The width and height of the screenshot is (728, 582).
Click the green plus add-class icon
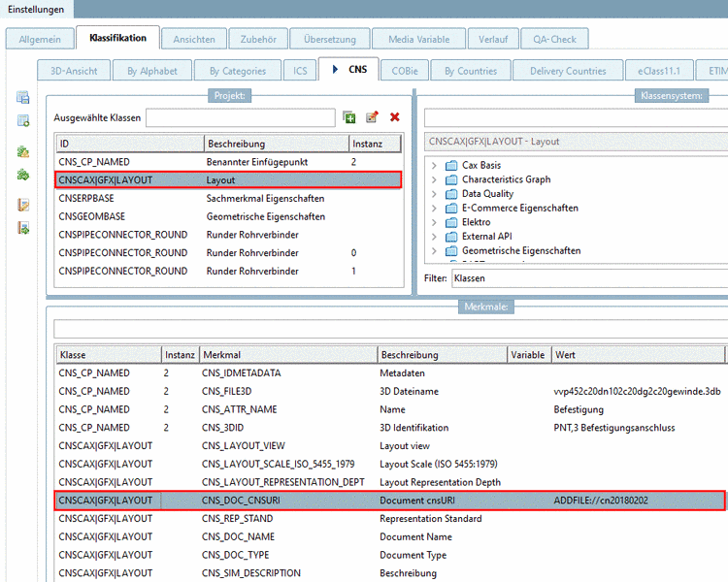pyautogui.click(x=349, y=117)
